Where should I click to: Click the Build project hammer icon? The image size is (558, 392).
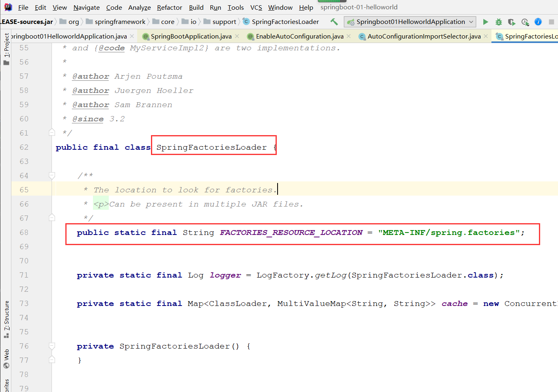[x=334, y=22]
